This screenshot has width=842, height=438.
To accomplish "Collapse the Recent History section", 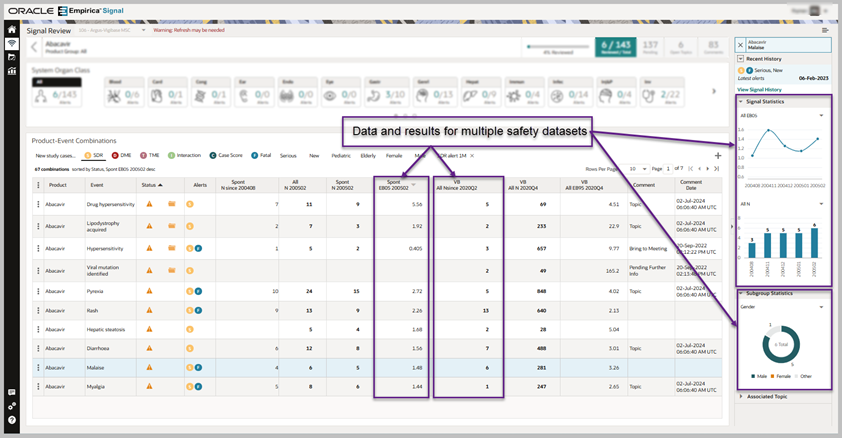I will 741,59.
